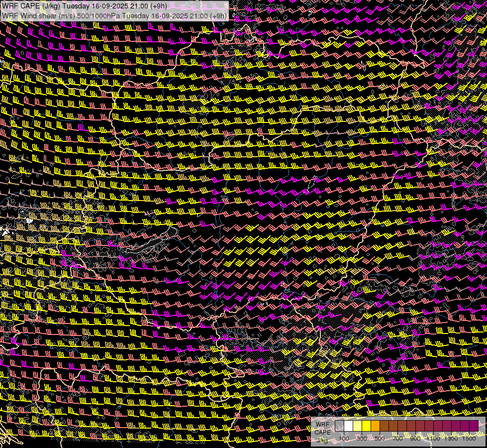Select the rightmost purple CAPE legend swatch
The image size is (487, 448).
474,426
